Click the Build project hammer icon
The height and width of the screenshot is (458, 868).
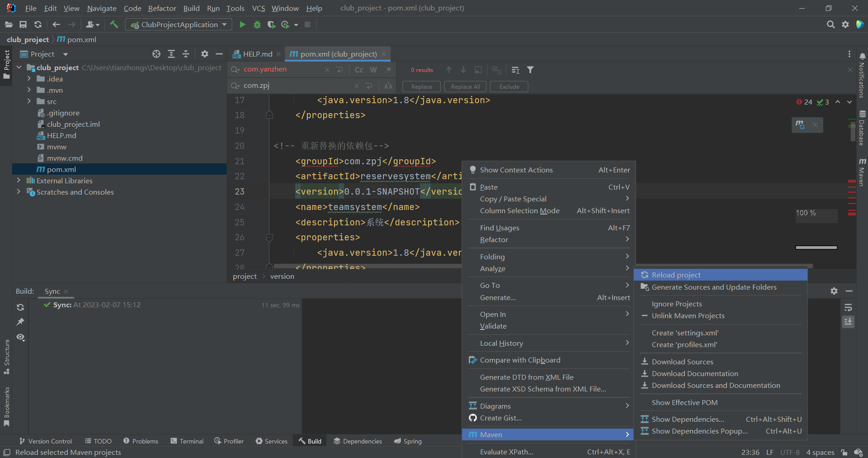[x=114, y=24]
